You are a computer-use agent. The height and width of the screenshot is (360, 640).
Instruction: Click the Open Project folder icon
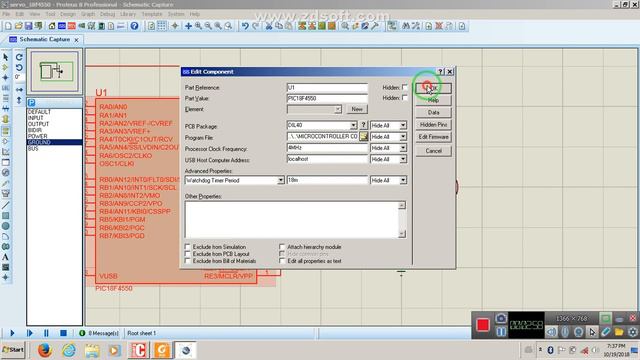point(18,26)
